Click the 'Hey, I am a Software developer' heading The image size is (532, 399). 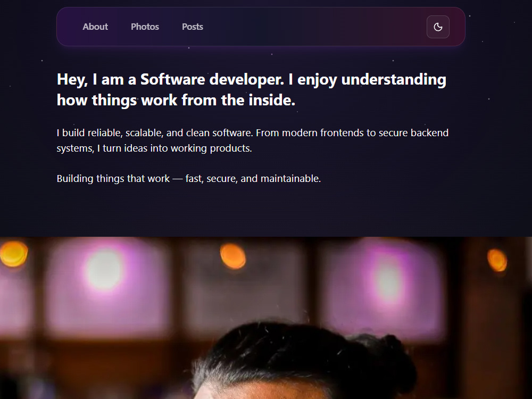pos(252,89)
